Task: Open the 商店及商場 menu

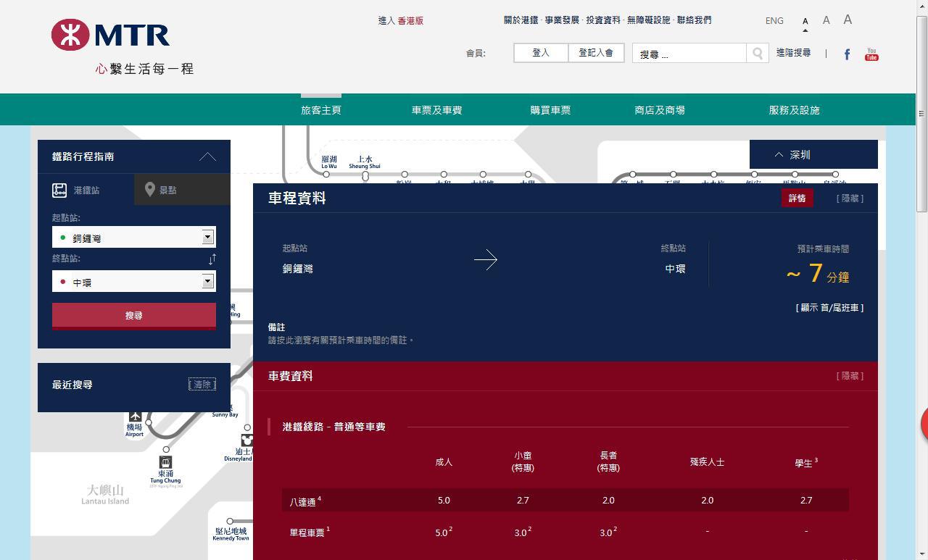Action: point(660,110)
